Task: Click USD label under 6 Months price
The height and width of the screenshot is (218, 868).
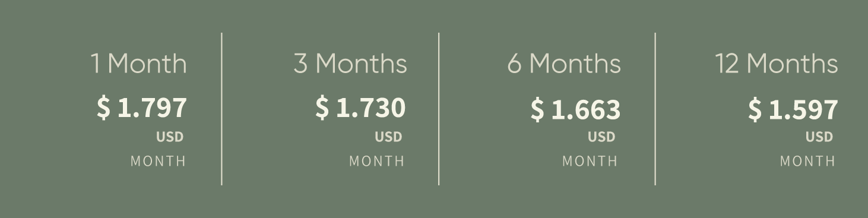Action: click(601, 137)
